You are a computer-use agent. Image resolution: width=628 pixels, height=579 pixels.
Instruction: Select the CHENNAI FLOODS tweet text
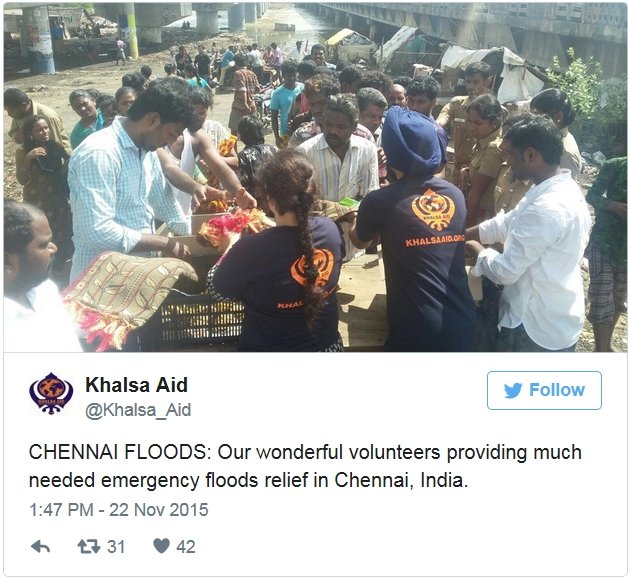[x=305, y=466]
